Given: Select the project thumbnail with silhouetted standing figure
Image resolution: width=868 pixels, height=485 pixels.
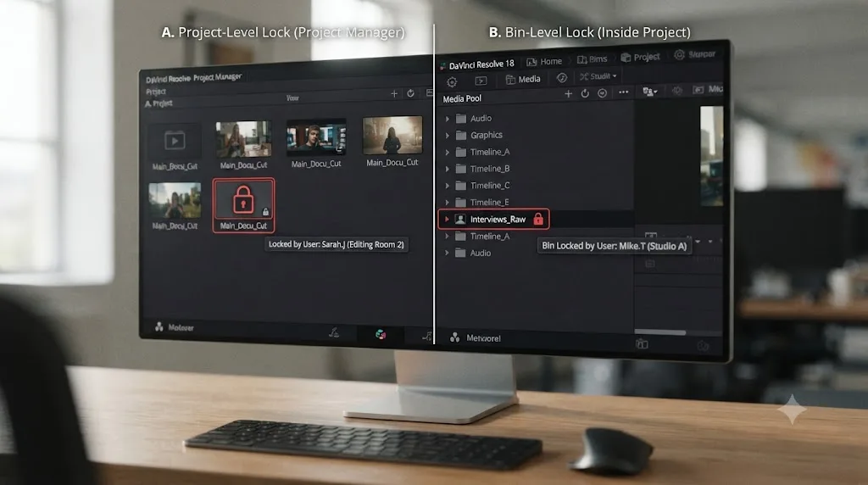Looking at the screenshot, I should tap(392, 135).
